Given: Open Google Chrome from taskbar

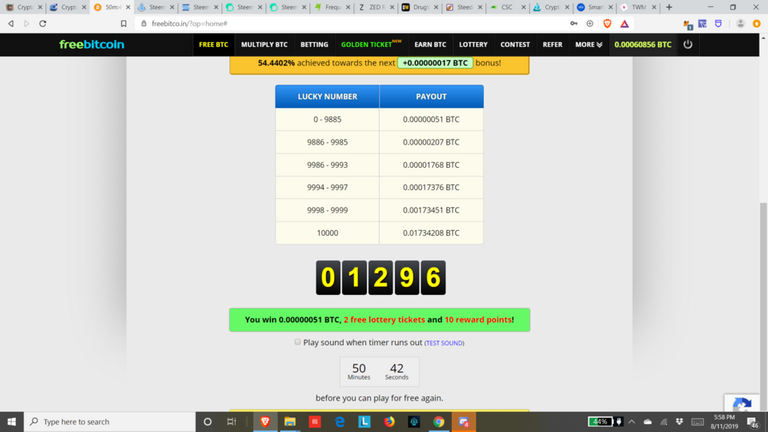Looking at the screenshot, I should (x=439, y=422).
